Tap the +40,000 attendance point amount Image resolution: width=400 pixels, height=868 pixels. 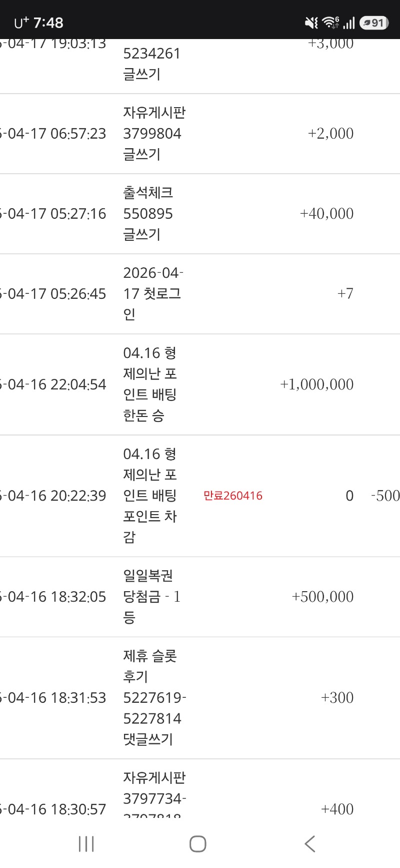(326, 214)
